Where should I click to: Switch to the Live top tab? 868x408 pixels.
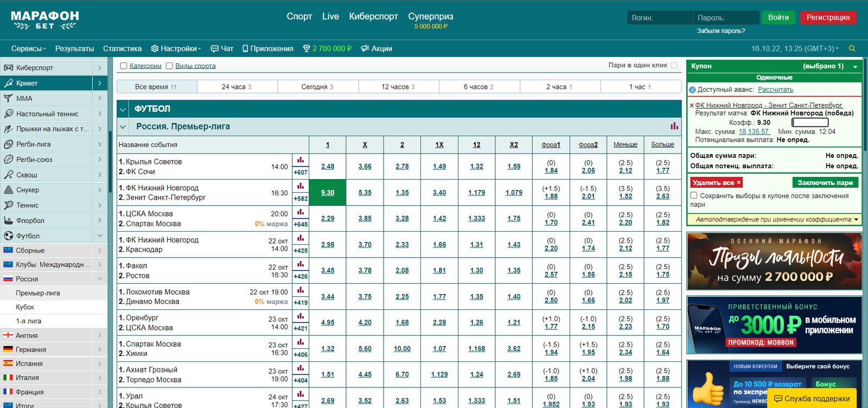(330, 16)
